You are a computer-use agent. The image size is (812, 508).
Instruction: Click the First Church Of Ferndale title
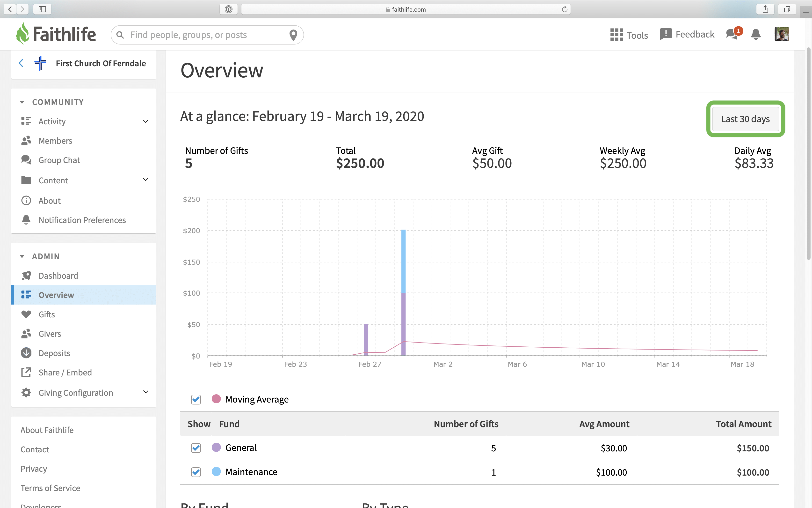(x=101, y=63)
